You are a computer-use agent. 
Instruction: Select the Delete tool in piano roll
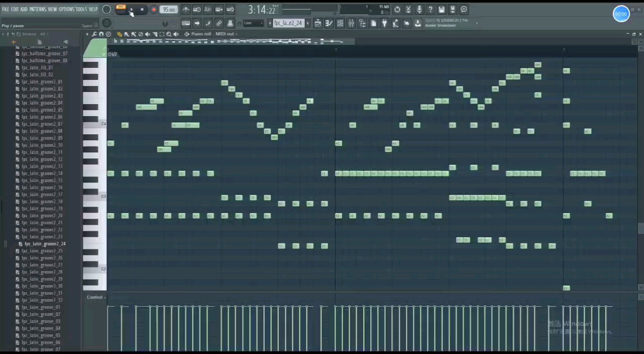(140, 34)
